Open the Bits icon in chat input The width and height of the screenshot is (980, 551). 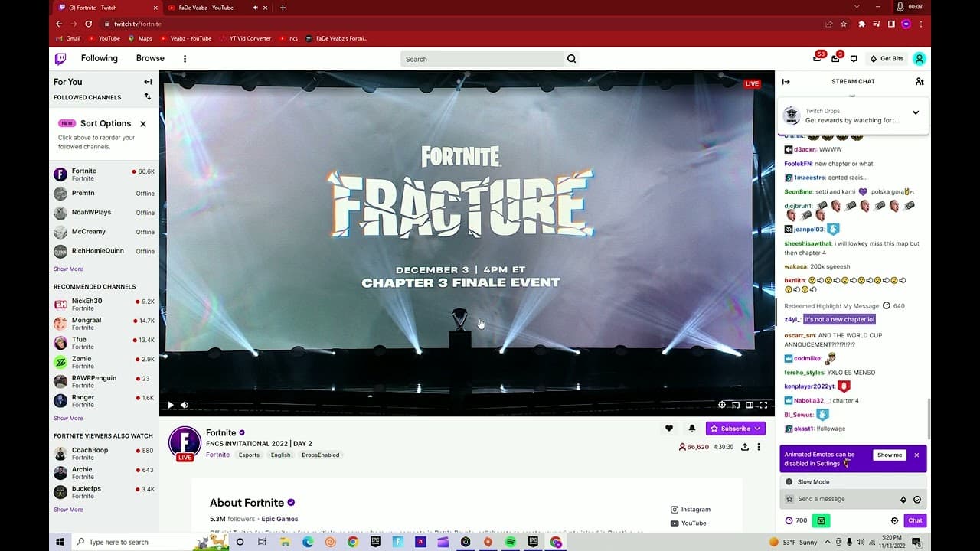(903, 500)
